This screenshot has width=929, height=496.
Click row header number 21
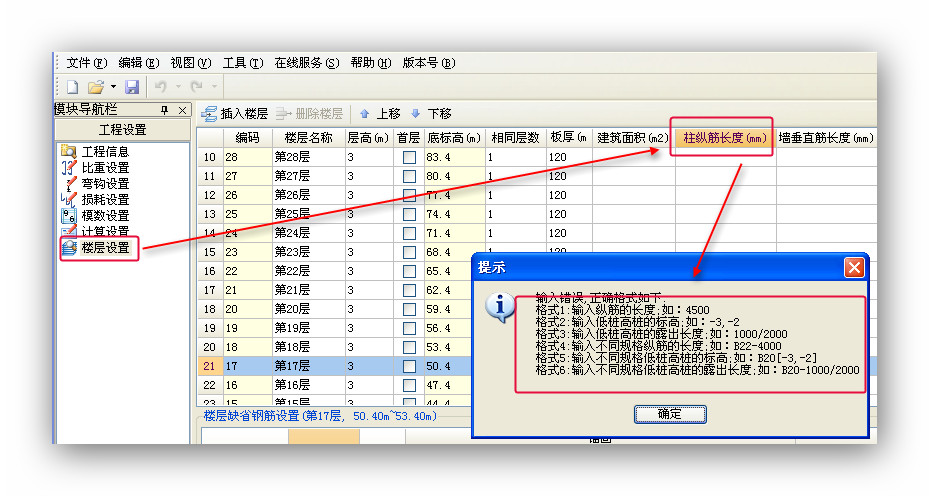tap(210, 366)
